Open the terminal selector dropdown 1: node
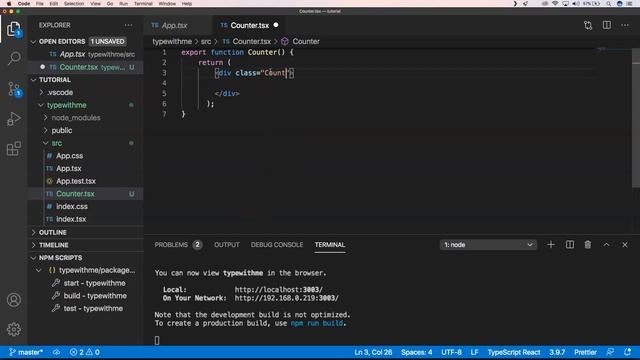 coord(488,244)
